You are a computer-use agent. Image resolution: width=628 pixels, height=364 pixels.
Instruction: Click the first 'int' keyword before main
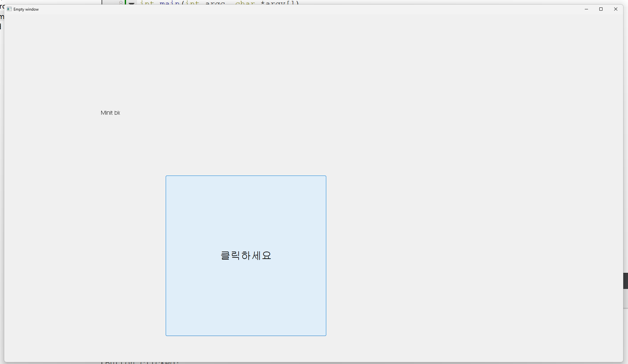pyautogui.click(x=147, y=3)
